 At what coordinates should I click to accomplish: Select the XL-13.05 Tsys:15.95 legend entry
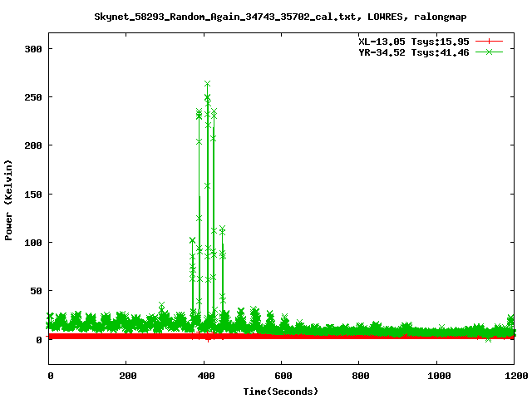pyautogui.click(x=414, y=42)
